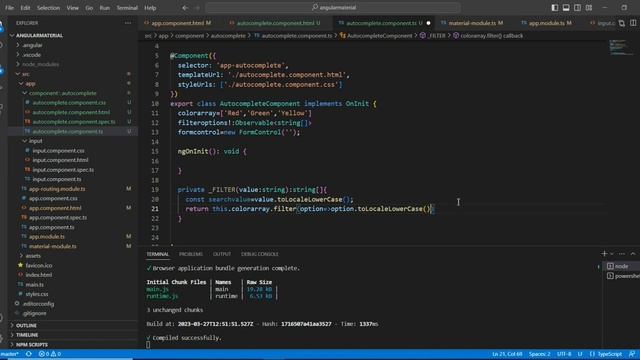This screenshot has width=640, height=360.
Task: Open the Help menu
Action: pos(150,8)
